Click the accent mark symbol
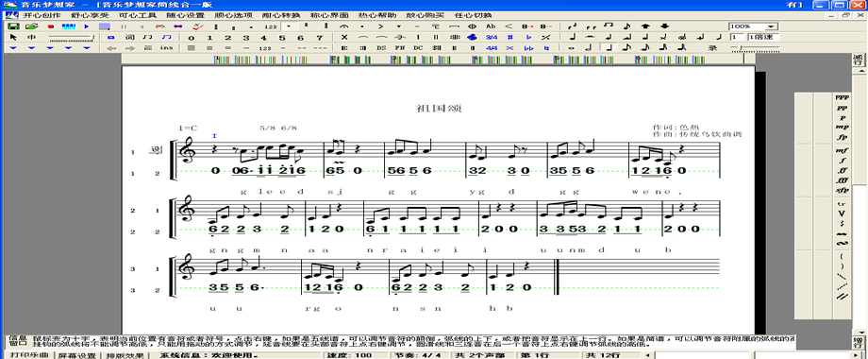This screenshot has height=359, width=868. coord(380,26)
